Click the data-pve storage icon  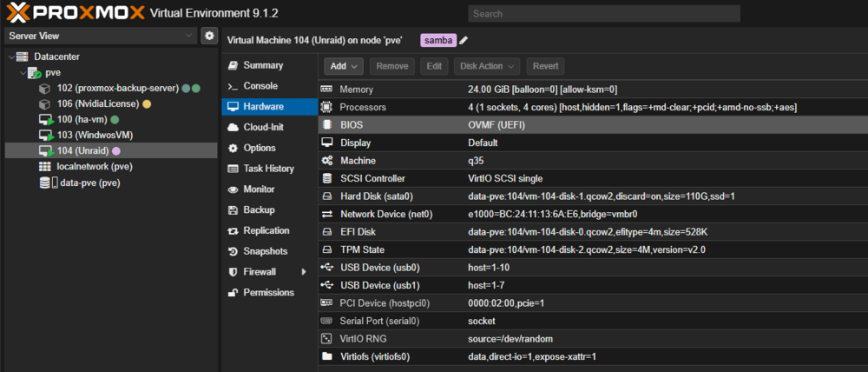tap(48, 183)
